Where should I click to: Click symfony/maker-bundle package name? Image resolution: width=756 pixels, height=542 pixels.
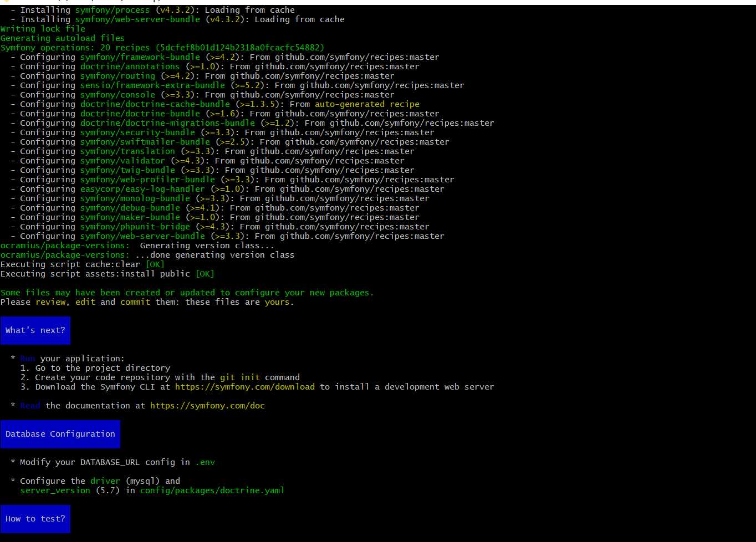tap(130, 217)
